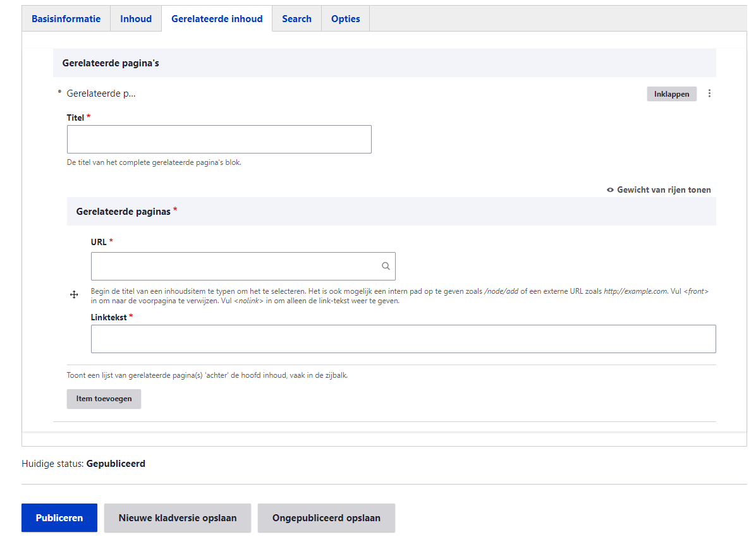Click the magnifier icon in the URL field
The width and height of the screenshot is (756, 537).
(386, 267)
